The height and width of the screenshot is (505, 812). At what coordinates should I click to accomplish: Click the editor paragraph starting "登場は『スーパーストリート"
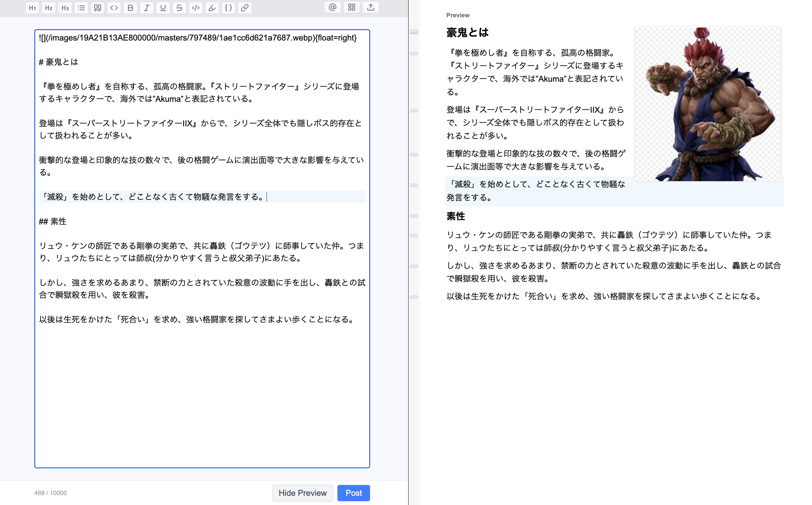click(201, 129)
